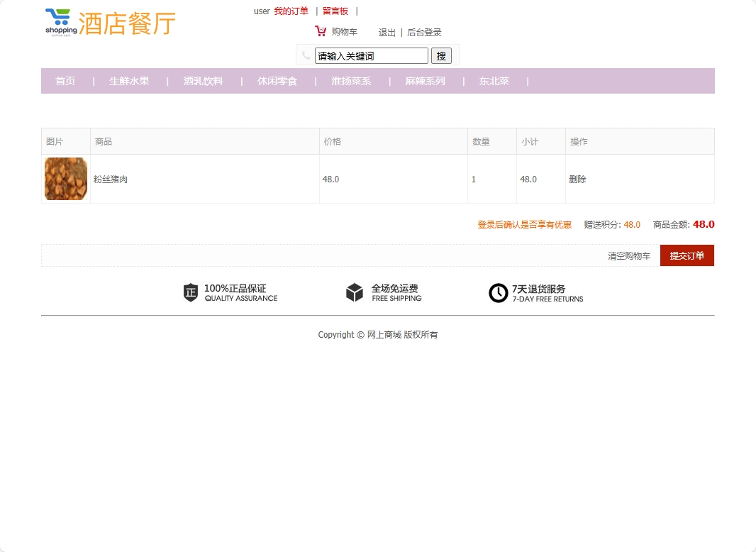Browse the 生鲜水果 category

click(130, 81)
